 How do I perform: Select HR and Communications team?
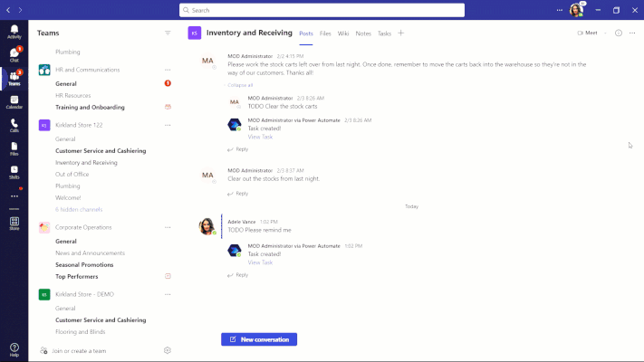88,70
